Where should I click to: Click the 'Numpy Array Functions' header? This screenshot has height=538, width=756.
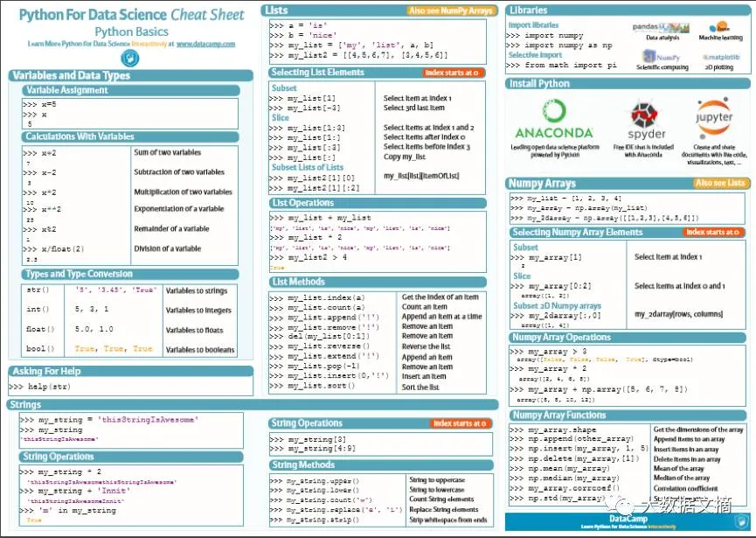point(628,415)
